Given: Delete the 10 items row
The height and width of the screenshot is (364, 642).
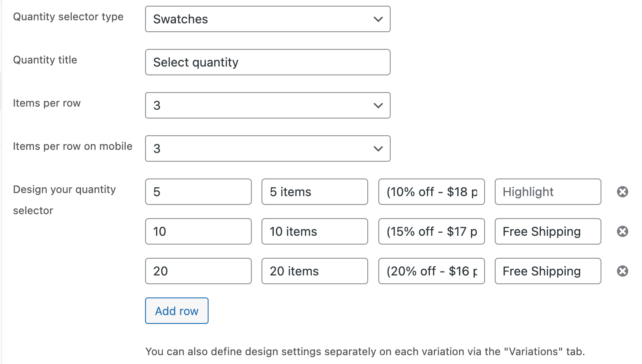Looking at the screenshot, I should click(x=622, y=231).
